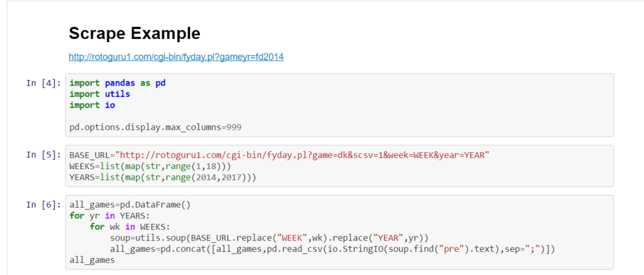The width and height of the screenshot is (644, 275).
Task: Click the In [4] cell prompt
Action: tap(43, 83)
